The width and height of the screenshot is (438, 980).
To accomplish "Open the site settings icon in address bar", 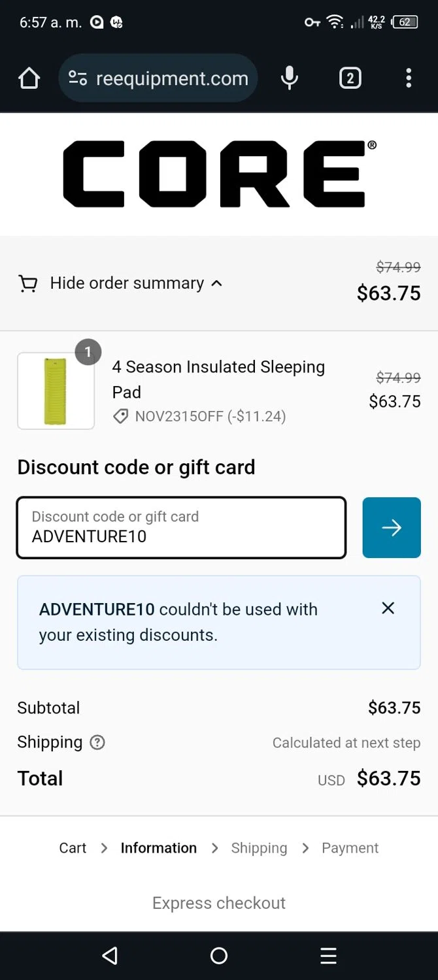I will tap(78, 78).
